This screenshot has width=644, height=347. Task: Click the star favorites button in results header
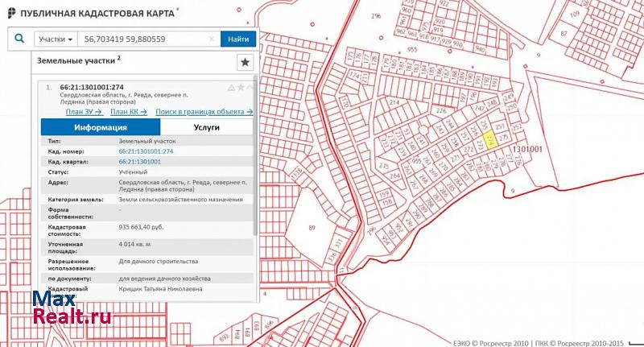point(246,62)
